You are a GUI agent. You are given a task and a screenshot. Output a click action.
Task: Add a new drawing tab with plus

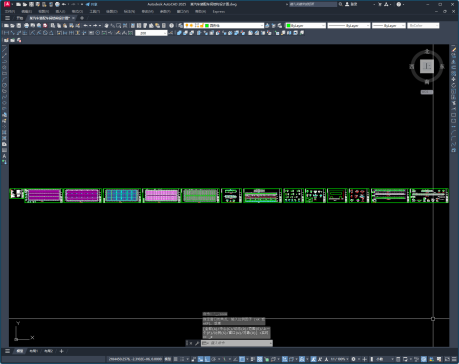coord(82,18)
